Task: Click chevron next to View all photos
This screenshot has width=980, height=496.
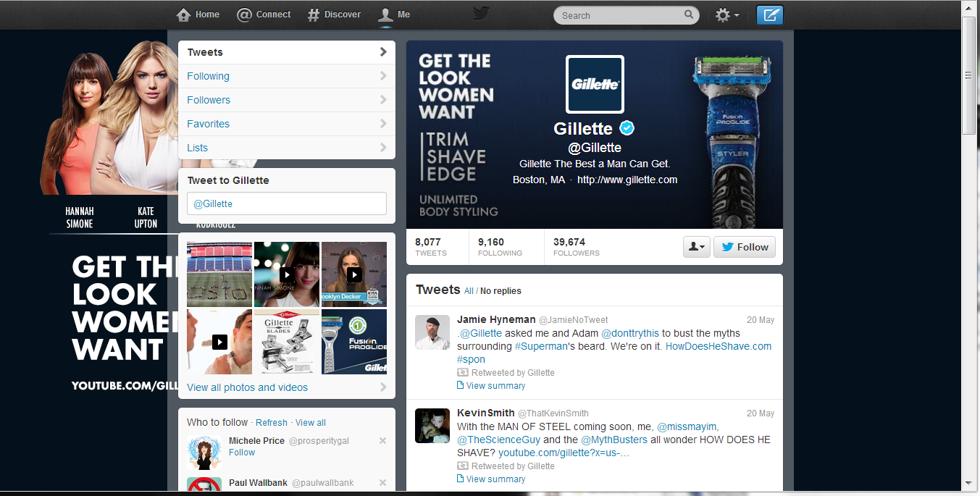Action: pos(383,387)
